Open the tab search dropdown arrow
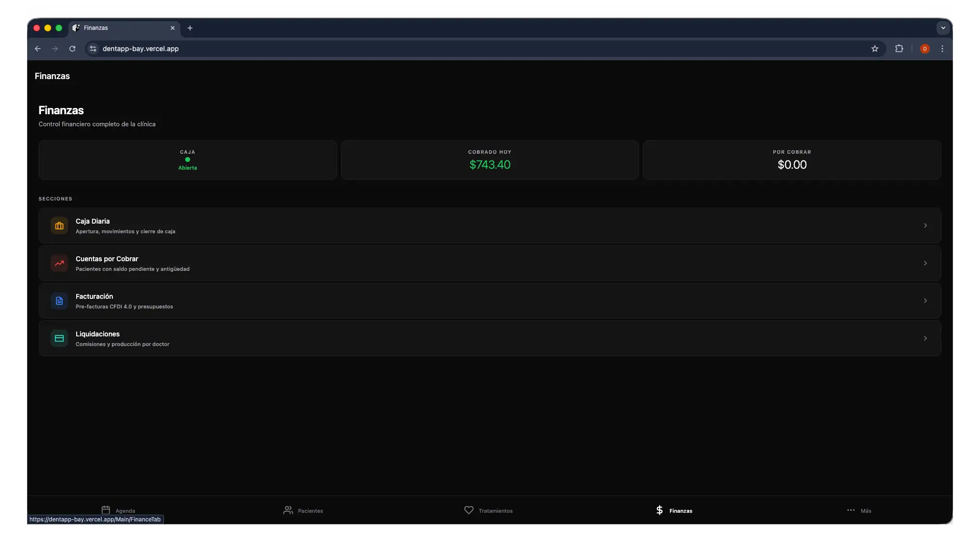The width and height of the screenshot is (980, 560). pos(943,28)
